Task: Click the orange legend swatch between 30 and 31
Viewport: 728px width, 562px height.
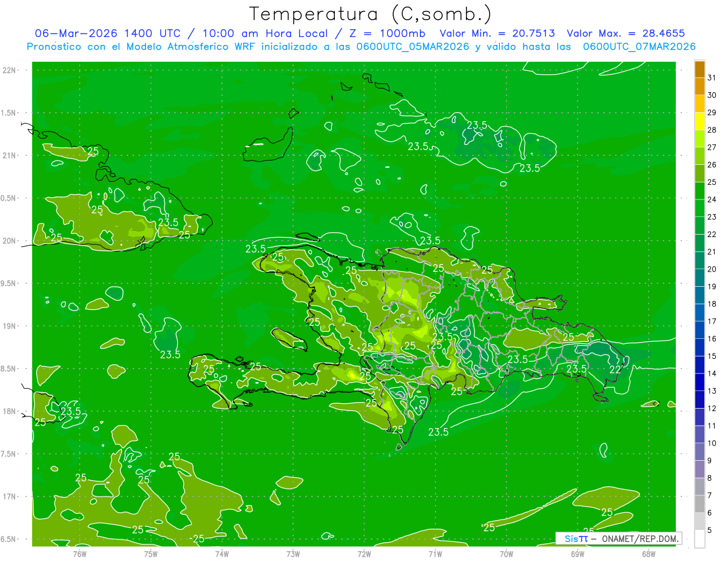Action: tap(699, 86)
